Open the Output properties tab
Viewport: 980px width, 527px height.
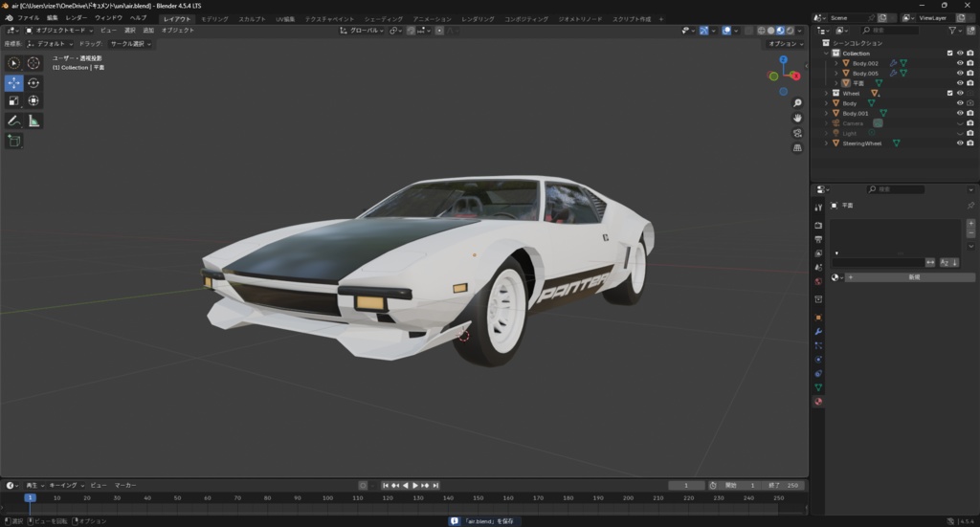click(x=818, y=239)
